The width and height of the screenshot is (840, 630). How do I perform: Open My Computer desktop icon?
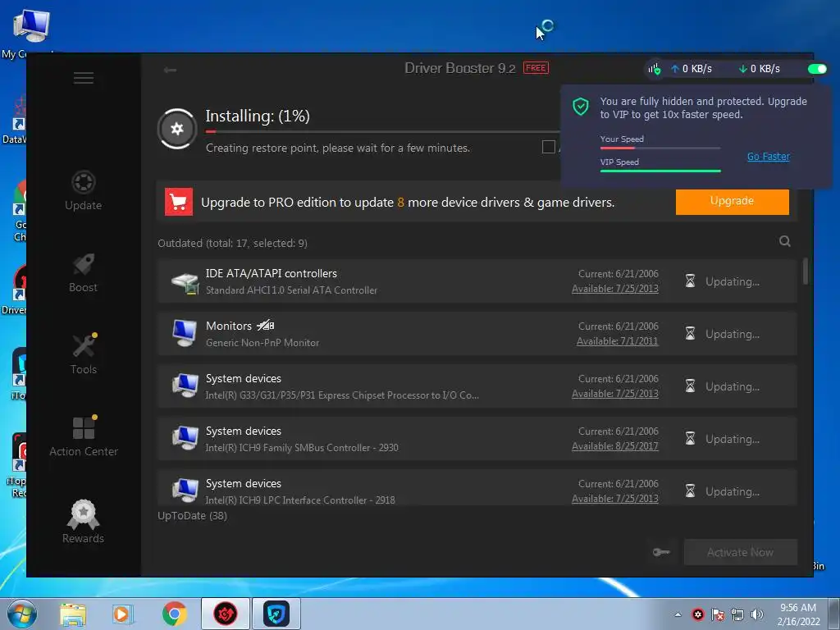31,32
